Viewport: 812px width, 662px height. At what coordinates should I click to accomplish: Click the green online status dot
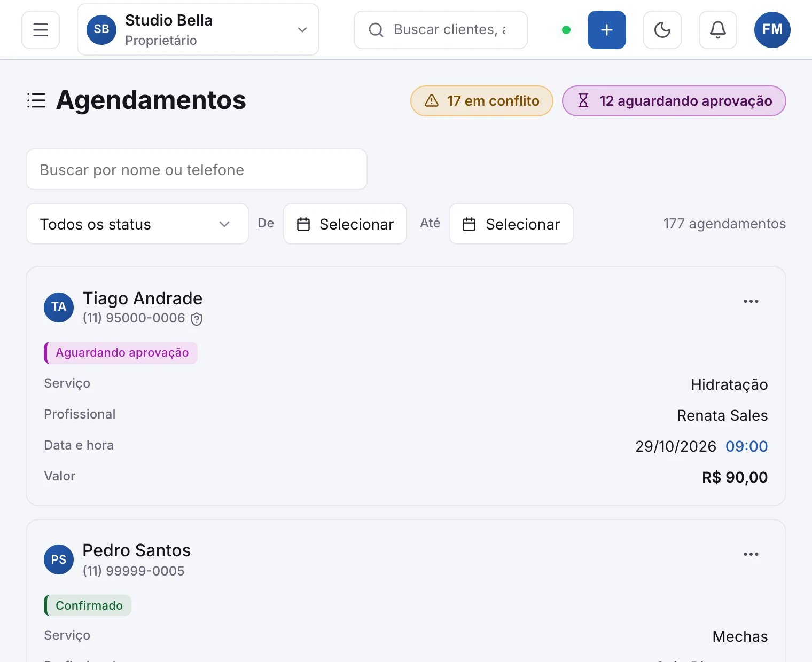(566, 30)
